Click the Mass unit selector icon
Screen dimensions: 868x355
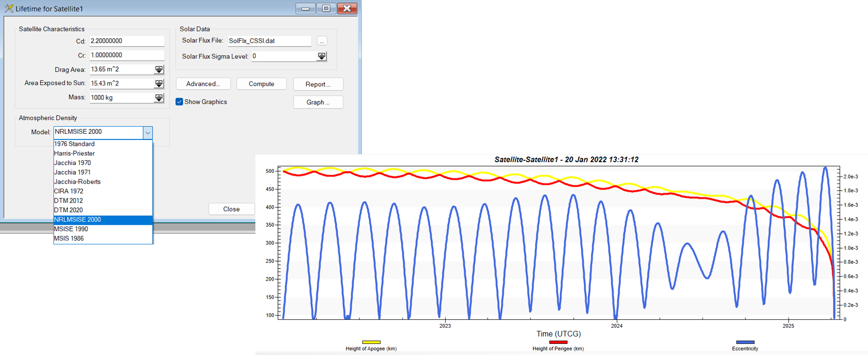point(159,98)
